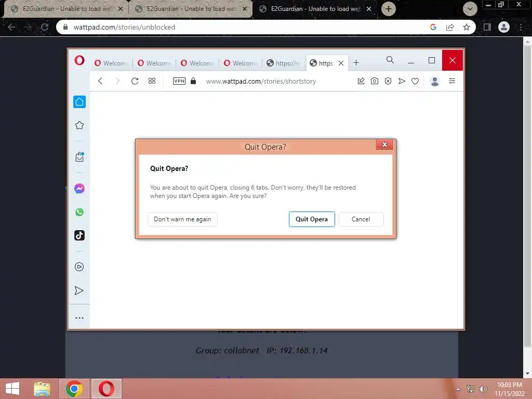Open network icon in system tray

tap(471, 389)
